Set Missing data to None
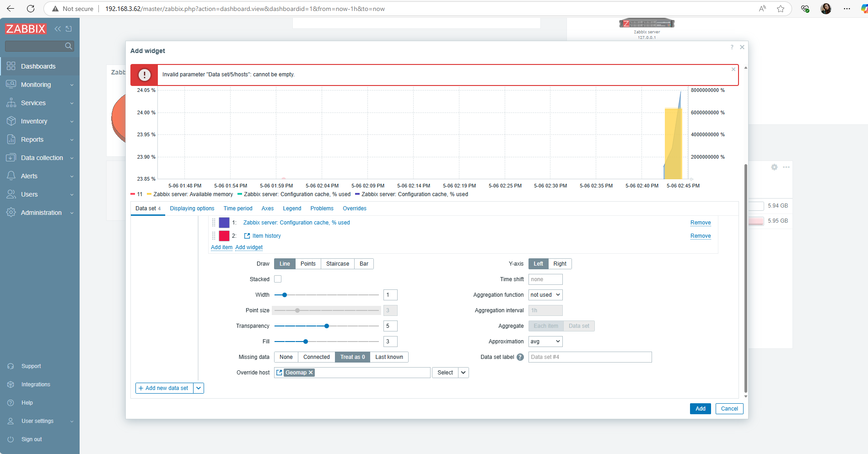This screenshot has width=868, height=454. point(286,357)
